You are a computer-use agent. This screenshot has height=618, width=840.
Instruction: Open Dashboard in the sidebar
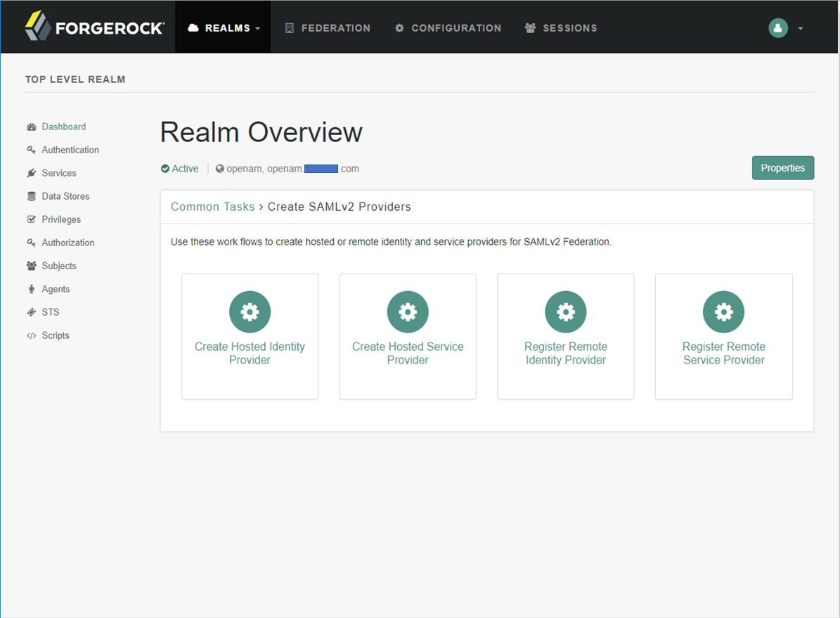click(63, 127)
